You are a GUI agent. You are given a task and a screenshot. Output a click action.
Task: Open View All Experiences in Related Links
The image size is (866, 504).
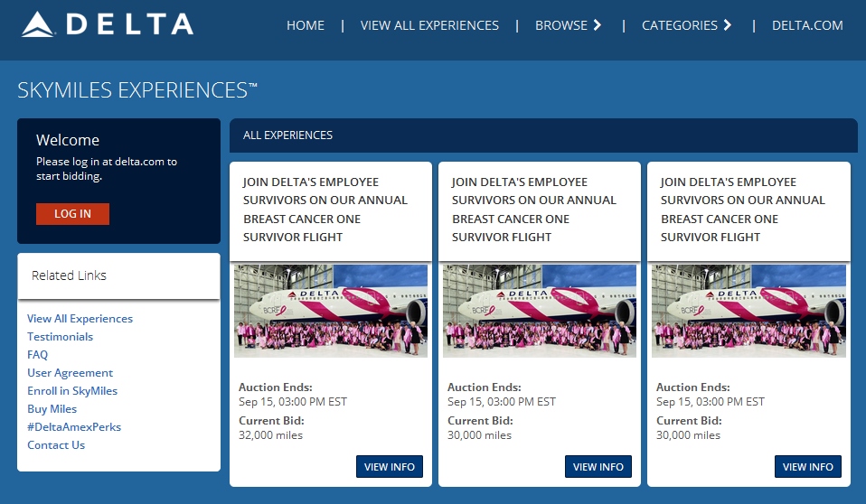pyautogui.click(x=80, y=319)
